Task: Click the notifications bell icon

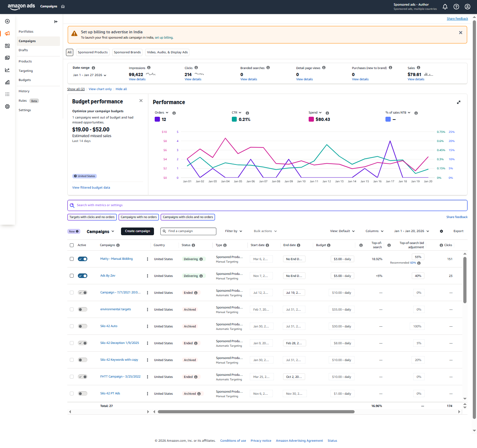Action: point(445,7)
